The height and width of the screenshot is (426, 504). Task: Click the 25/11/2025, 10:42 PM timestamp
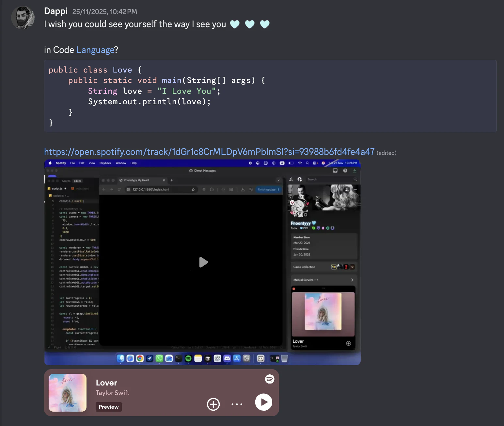tap(105, 12)
